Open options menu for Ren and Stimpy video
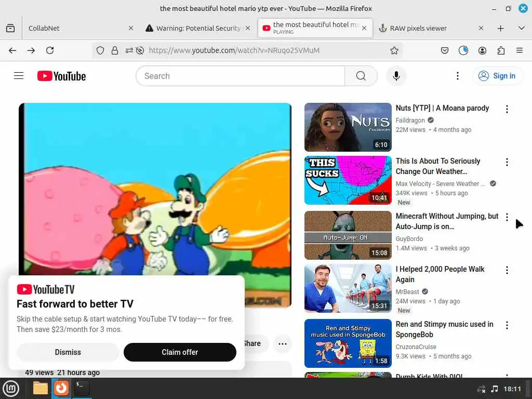 pyautogui.click(x=507, y=325)
